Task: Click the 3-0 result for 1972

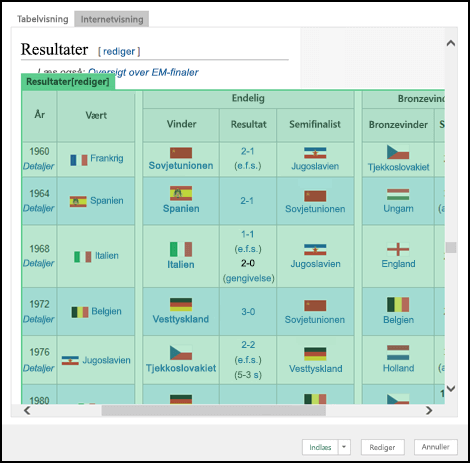Action: tap(248, 312)
